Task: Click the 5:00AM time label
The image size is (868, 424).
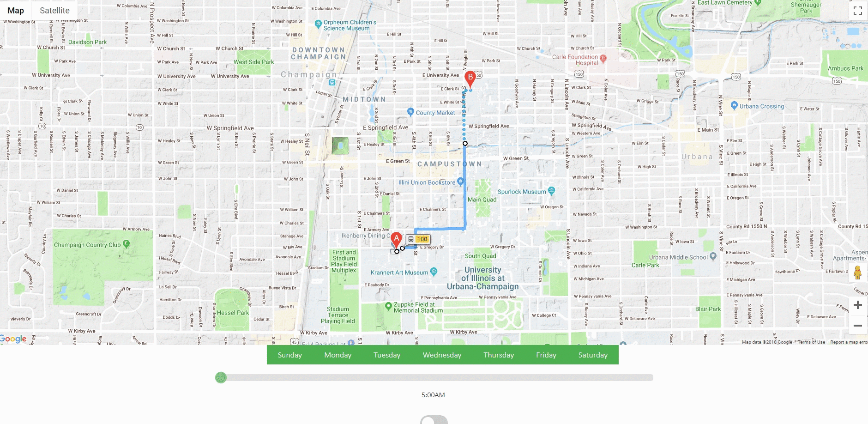Action: (433, 395)
